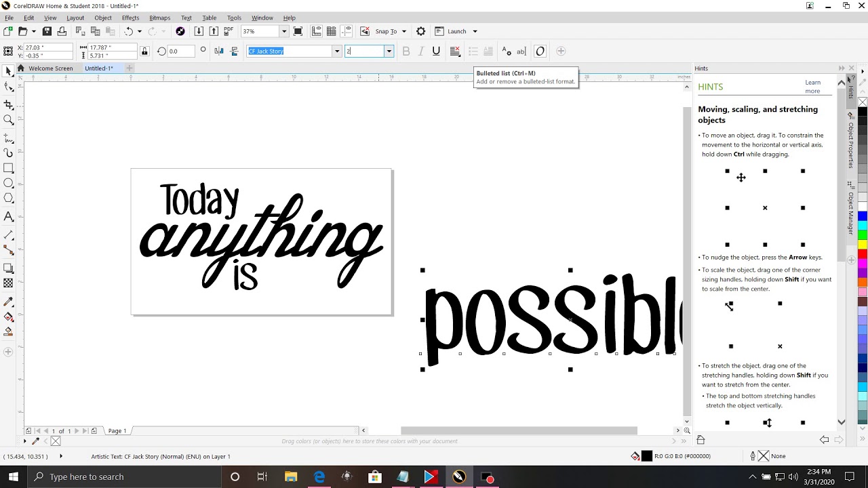868x488 pixels.
Task: Click the Full-screen preview icon
Action: pos(298,31)
